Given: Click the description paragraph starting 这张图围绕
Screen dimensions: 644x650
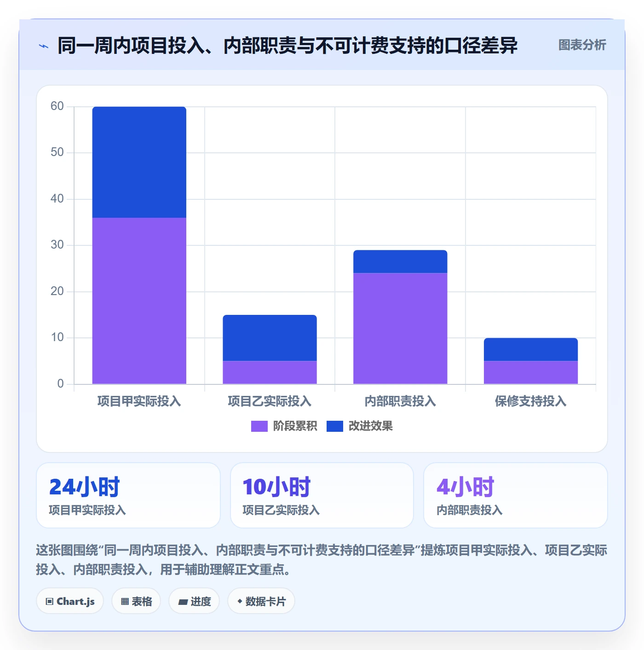Looking at the screenshot, I should click(322, 560).
